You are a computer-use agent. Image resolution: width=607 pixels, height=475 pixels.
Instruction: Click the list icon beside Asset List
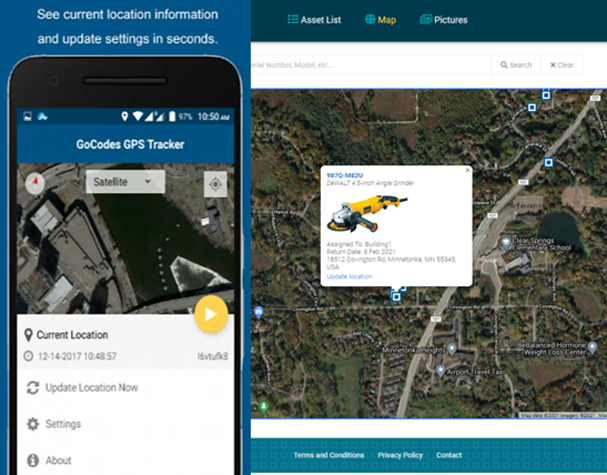tap(293, 19)
